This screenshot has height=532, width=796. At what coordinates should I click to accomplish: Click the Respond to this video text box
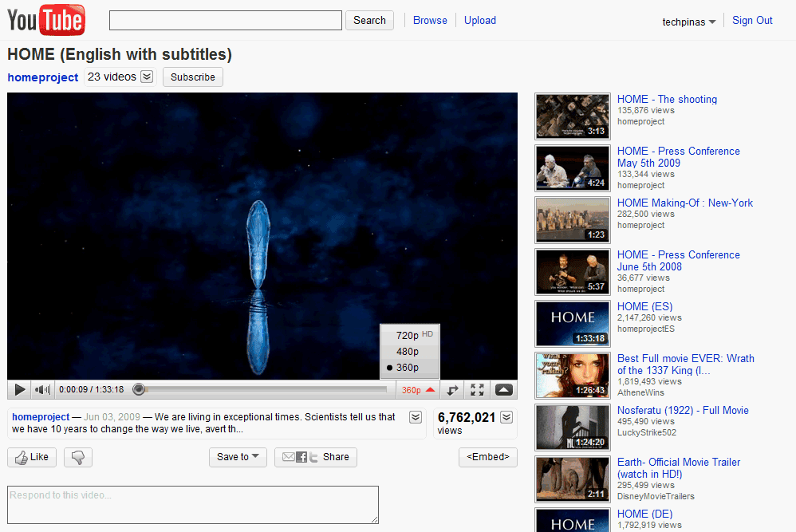193,505
